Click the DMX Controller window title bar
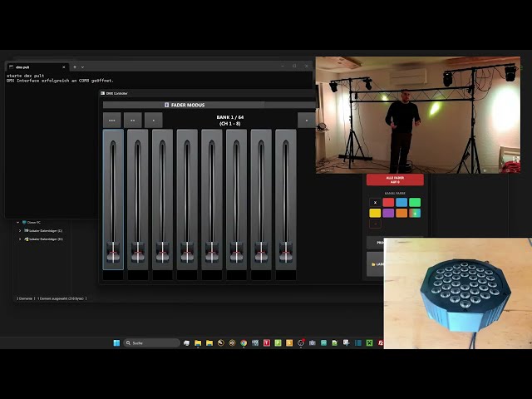Screen dimensions: 532x399 coord(208,93)
